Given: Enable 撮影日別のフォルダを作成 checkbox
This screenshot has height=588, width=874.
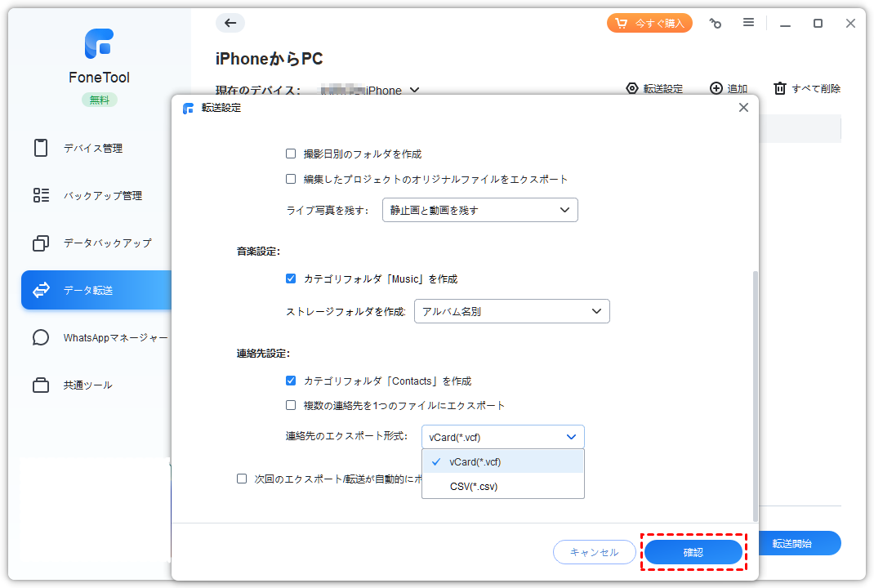Looking at the screenshot, I should click(x=291, y=154).
